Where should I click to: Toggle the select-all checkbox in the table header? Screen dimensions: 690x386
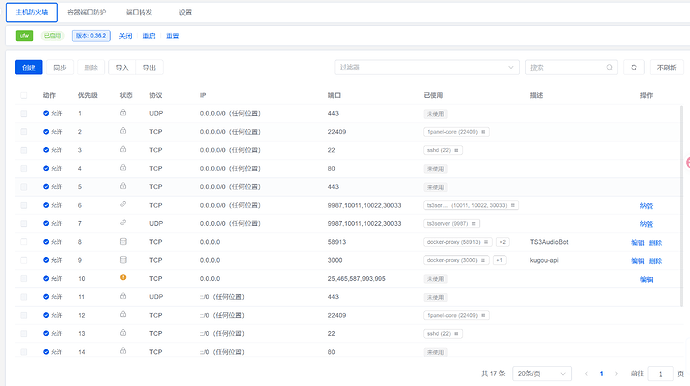coord(23,95)
